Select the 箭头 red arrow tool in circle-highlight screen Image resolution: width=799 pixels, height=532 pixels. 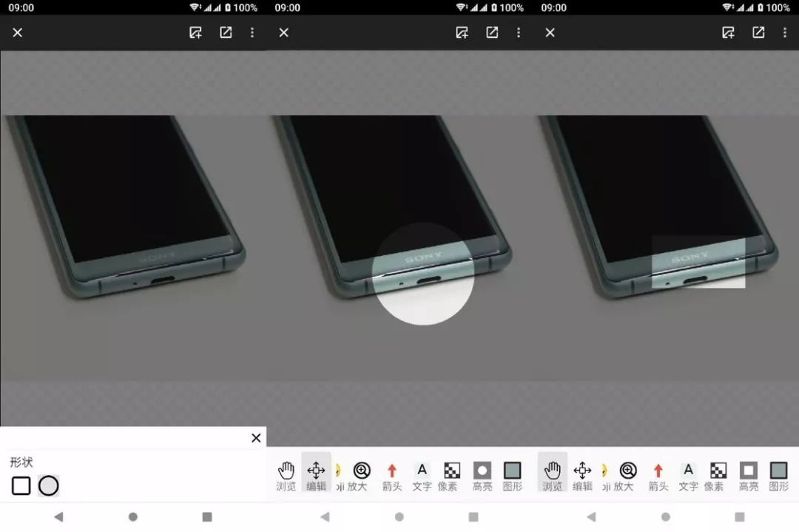click(392, 476)
